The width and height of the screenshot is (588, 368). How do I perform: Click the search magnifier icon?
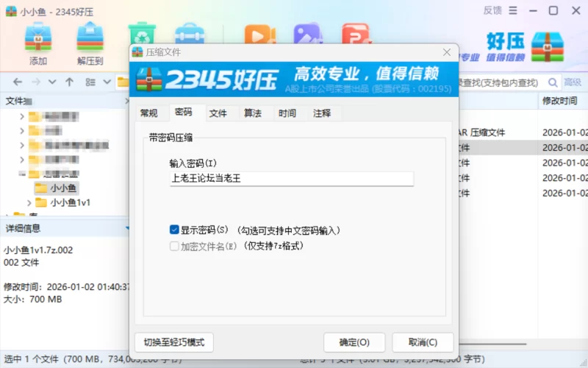[x=553, y=82]
